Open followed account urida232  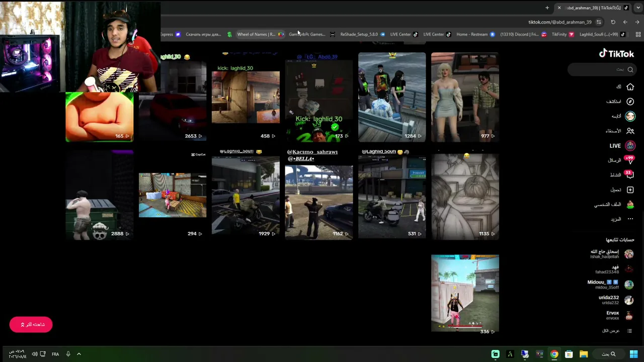click(x=616, y=300)
